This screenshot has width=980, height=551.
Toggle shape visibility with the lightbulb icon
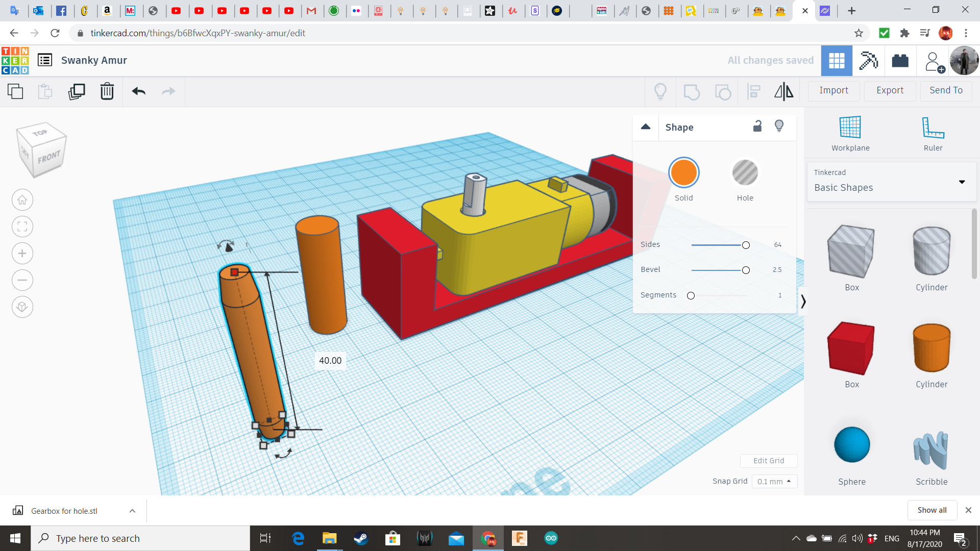[x=778, y=126]
